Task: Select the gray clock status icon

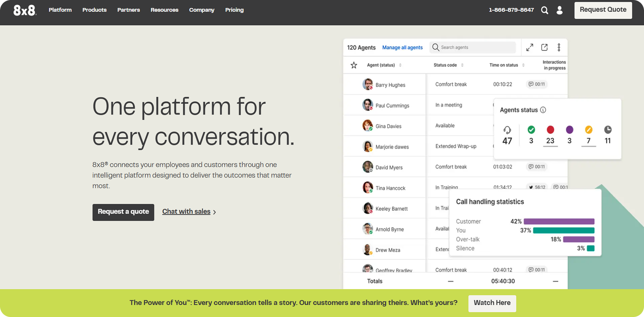Action: [608, 129]
